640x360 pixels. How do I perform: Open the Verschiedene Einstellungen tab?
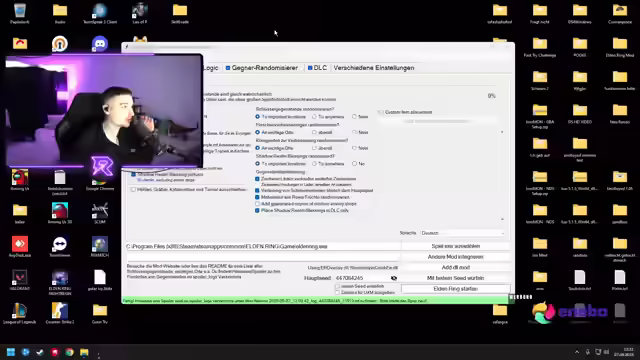(374, 68)
